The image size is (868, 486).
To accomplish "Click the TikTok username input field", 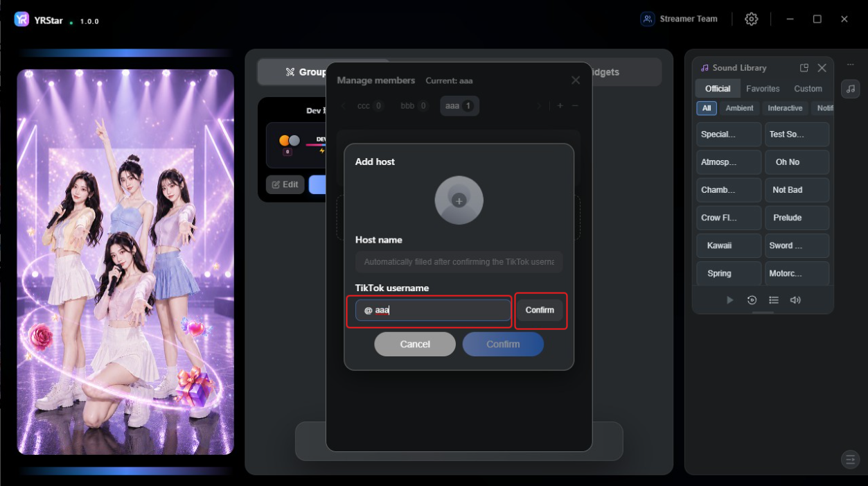I will click(x=433, y=311).
